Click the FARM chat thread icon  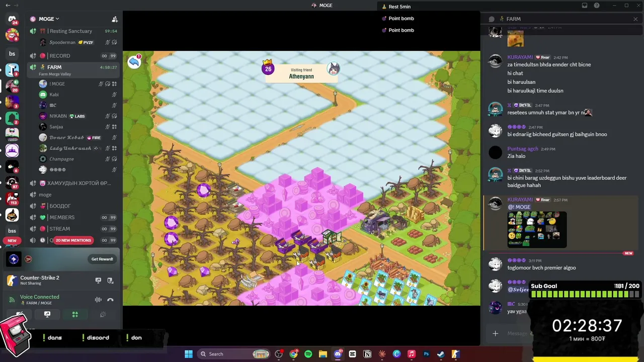pyautogui.click(x=492, y=19)
